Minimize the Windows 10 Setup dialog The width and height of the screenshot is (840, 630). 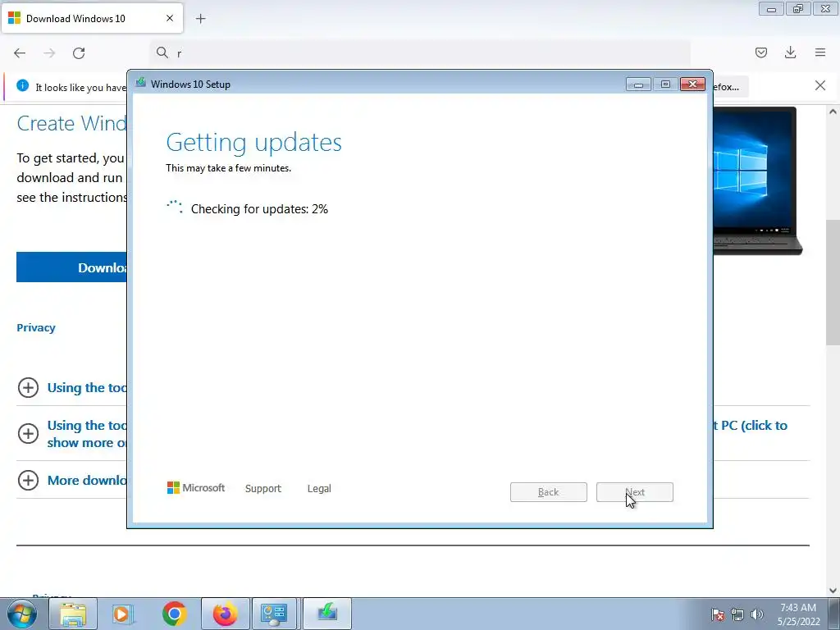pos(638,84)
